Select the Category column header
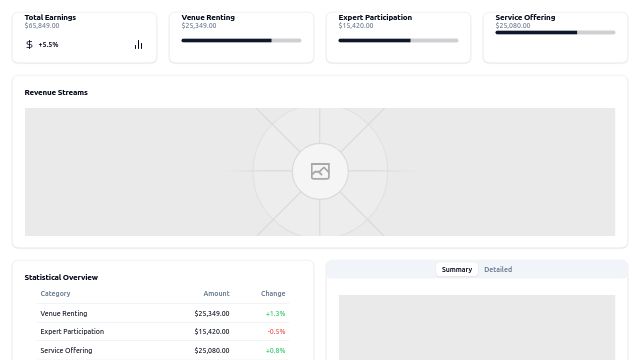The image size is (640, 360). [55, 293]
